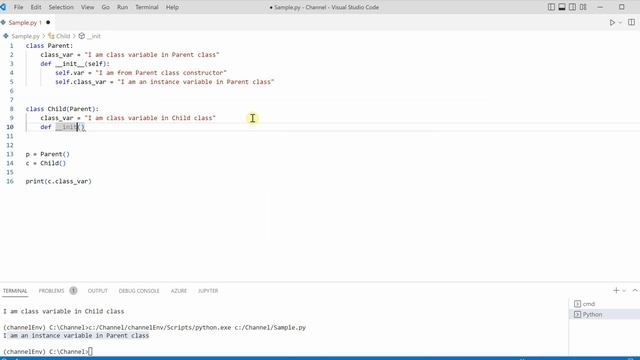
Task: Open the Terminal menu
Action: pyautogui.click(x=147, y=7)
